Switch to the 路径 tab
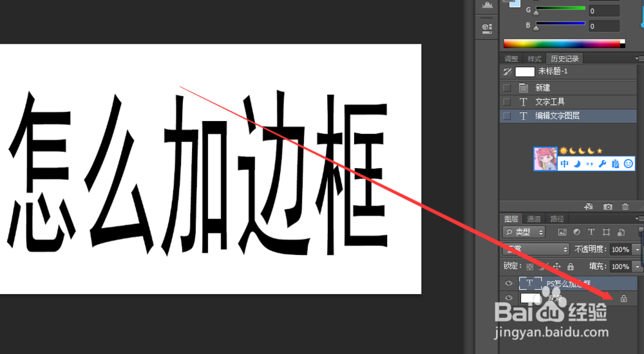This screenshot has width=644, height=354. (x=557, y=218)
